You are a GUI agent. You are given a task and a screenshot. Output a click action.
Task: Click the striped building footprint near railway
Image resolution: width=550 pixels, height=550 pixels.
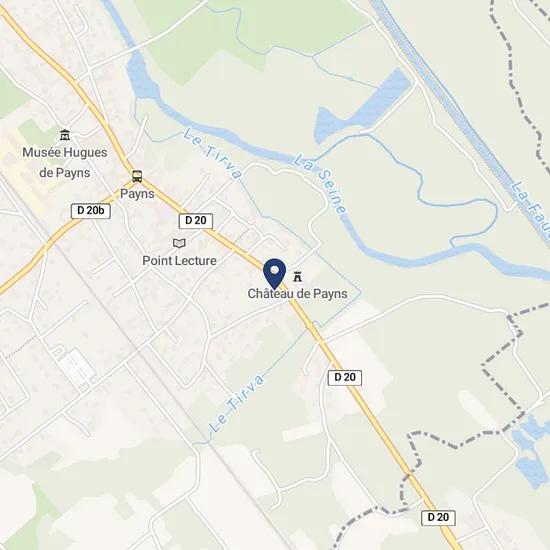coord(77,367)
